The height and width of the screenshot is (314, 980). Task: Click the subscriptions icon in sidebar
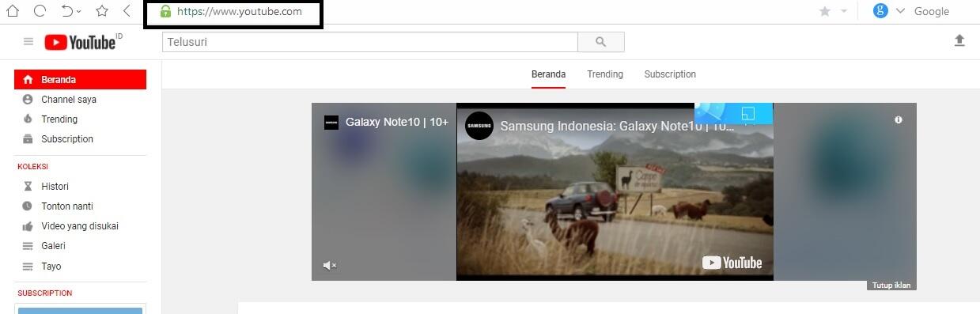[28, 139]
